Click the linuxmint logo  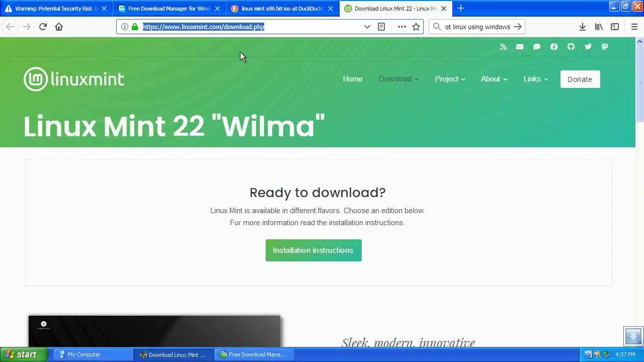coord(74,79)
